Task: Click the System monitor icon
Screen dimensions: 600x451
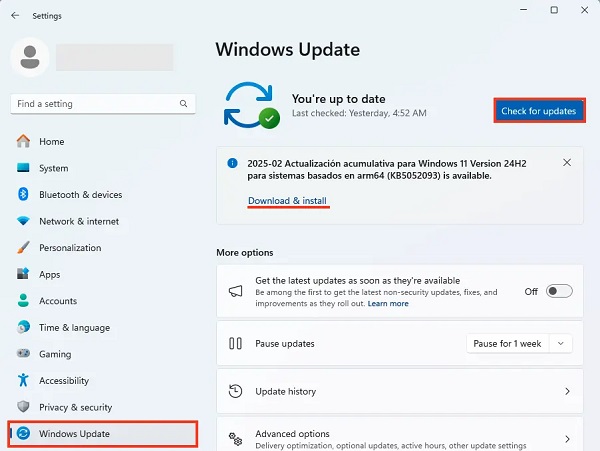Action: pyautogui.click(x=23, y=168)
